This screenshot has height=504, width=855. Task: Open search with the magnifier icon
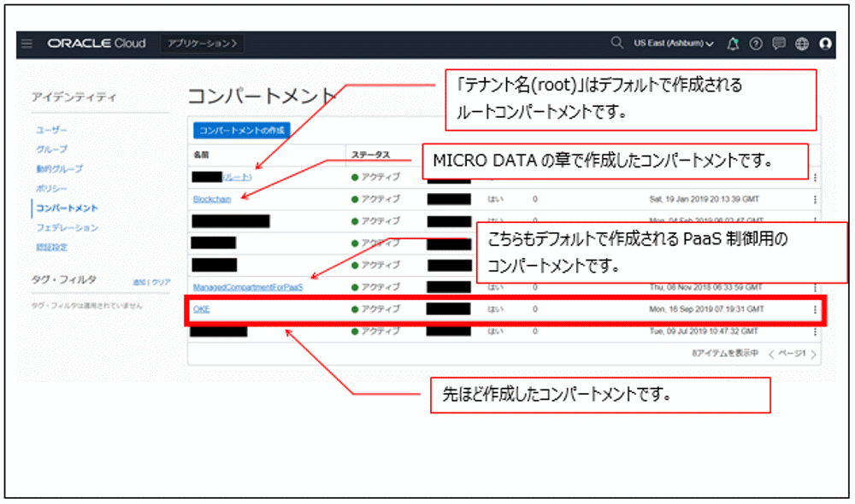point(616,42)
